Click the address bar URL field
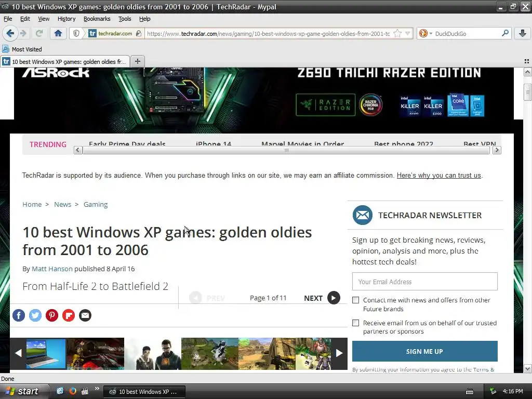532x399 pixels. tap(268, 34)
